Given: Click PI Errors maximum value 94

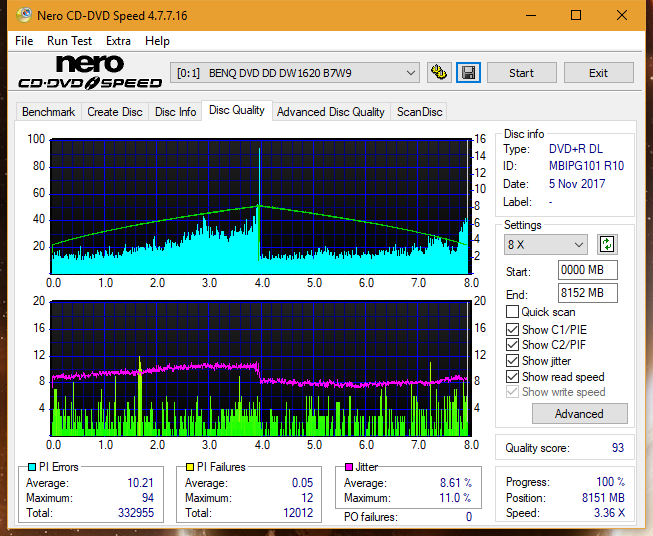Looking at the screenshot, I should pos(148,498).
